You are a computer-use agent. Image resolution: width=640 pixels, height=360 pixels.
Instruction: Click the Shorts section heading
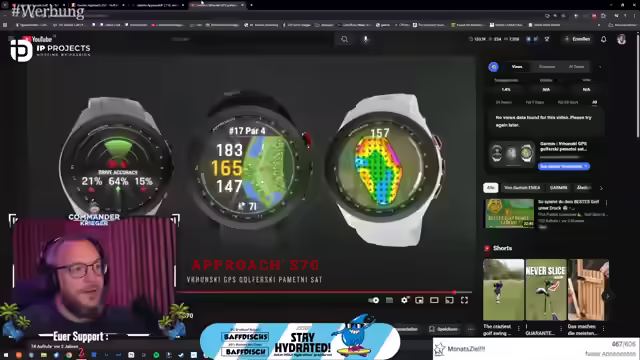[502, 248]
